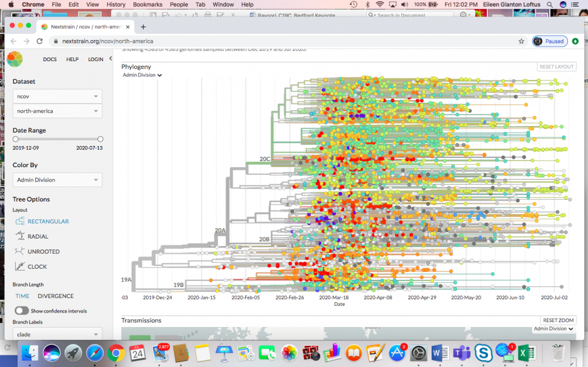Switch branch length to Divergence
The image size is (588, 367).
coord(56,296)
